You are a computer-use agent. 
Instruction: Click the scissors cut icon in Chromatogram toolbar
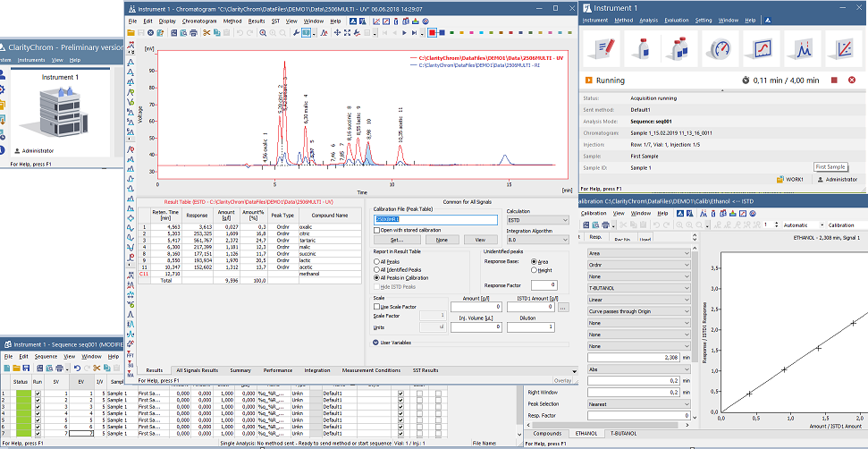coord(206,33)
